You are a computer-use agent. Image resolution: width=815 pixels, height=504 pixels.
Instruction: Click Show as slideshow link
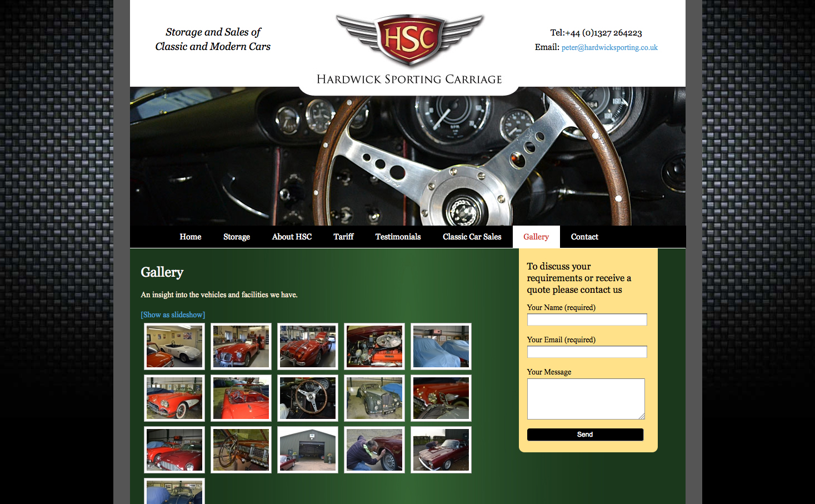pyautogui.click(x=172, y=315)
